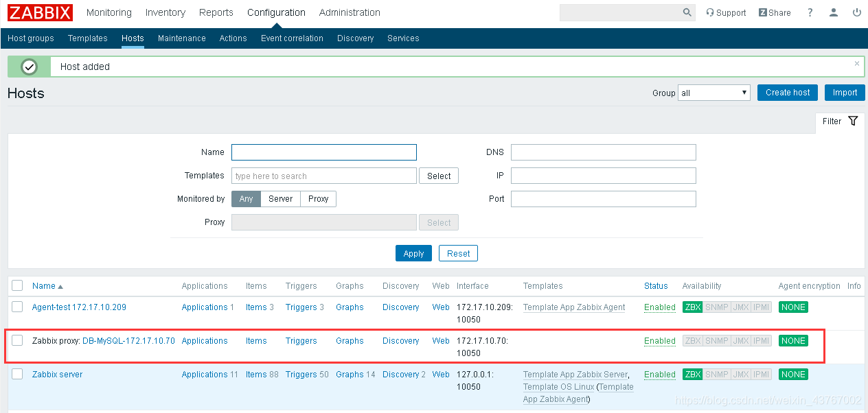Screen dimensions: 868x413
Task: Click Select button next to Templates
Action: click(439, 176)
